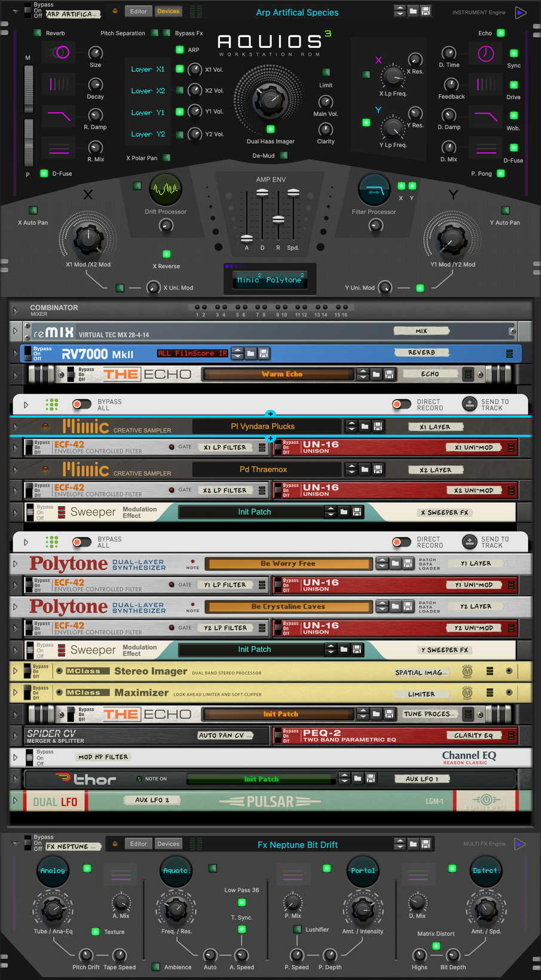Image resolution: width=541 pixels, height=980 pixels.
Task: Toggle Direct Record in second device group
Action: [402, 542]
